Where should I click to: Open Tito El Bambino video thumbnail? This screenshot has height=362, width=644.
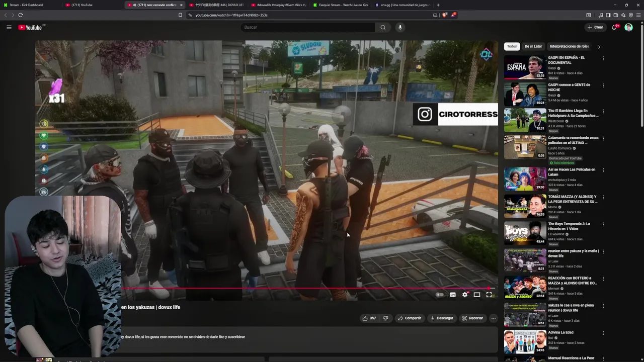525,120
